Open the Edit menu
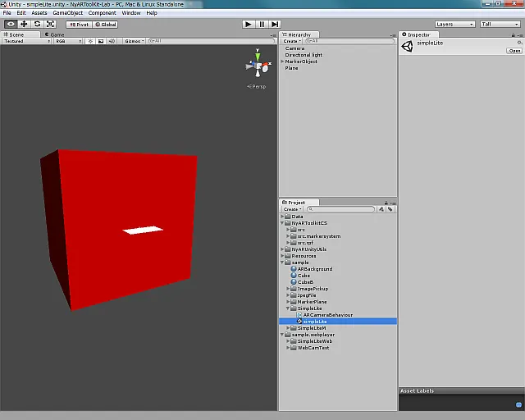This screenshot has height=420, width=525. [21, 13]
